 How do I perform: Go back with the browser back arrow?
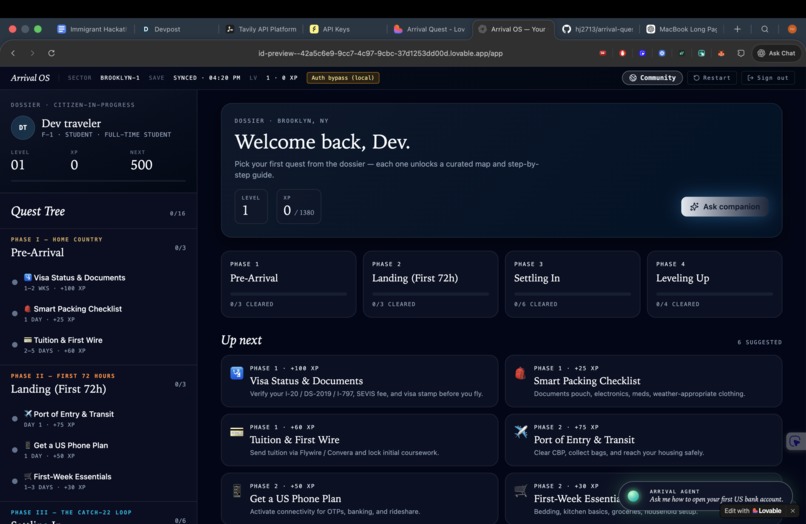pyautogui.click(x=13, y=53)
